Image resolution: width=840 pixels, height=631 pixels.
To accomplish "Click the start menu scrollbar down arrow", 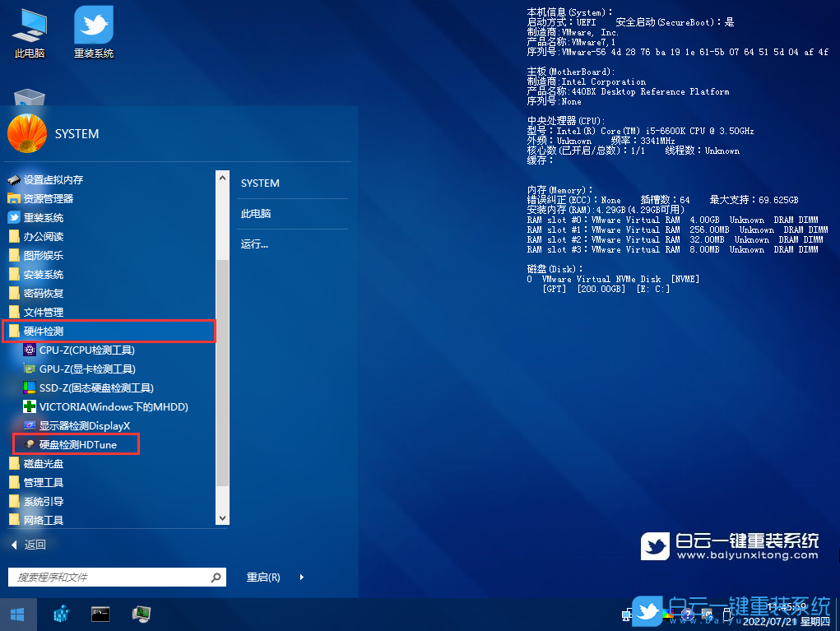I will click(x=222, y=518).
